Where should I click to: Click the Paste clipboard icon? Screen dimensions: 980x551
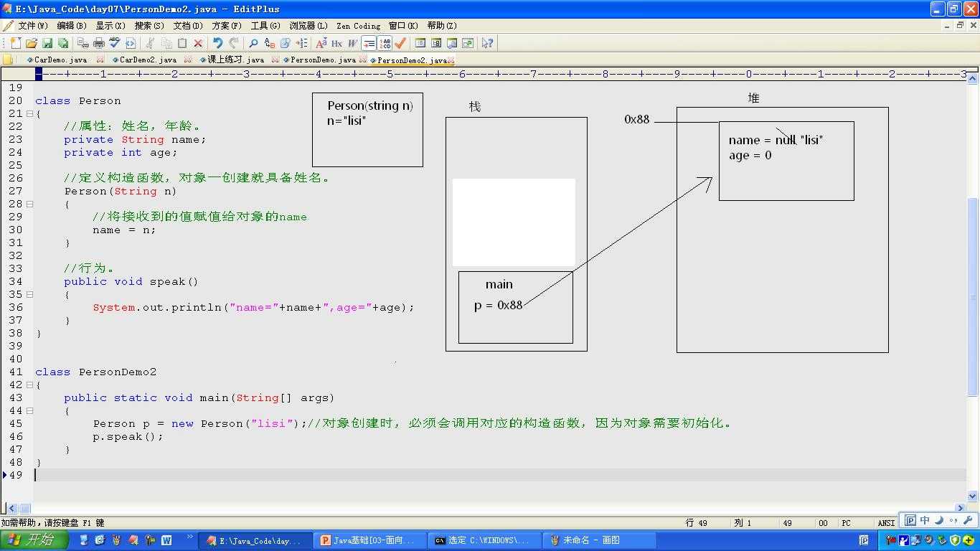click(x=182, y=43)
